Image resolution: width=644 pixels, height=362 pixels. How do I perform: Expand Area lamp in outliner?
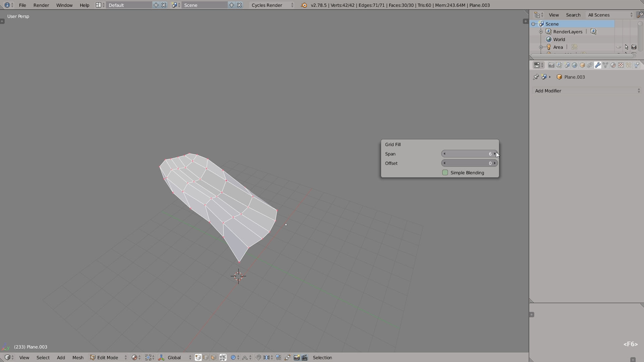pos(541,47)
